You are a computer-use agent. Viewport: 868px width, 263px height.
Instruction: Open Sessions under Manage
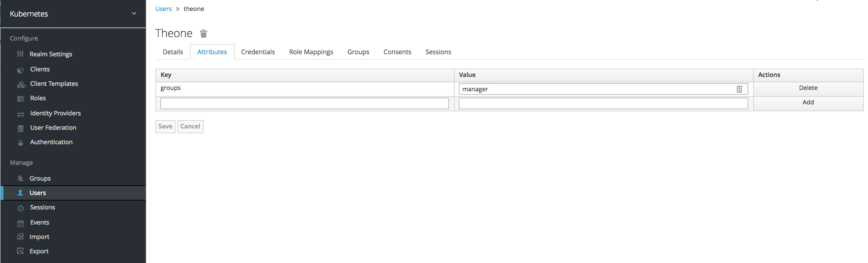click(x=42, y=207)
